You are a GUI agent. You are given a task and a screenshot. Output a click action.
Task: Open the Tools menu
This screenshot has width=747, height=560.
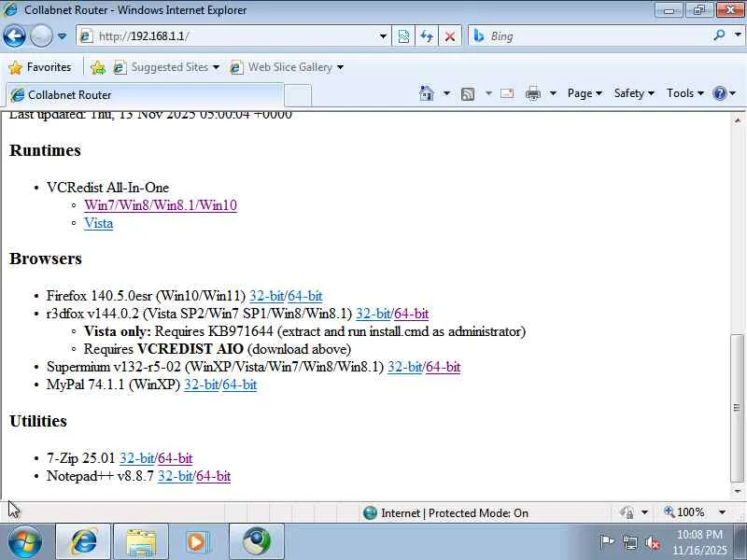click(x=685, y=93)
